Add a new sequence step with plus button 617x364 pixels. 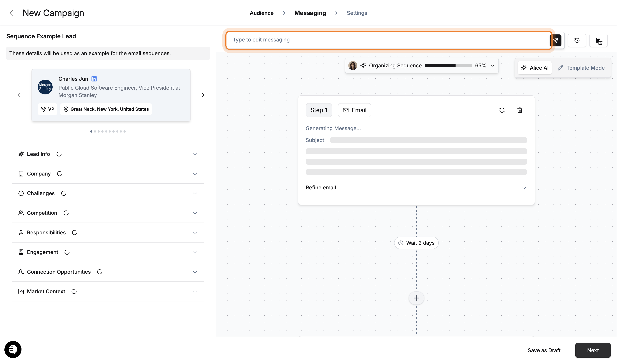pos(416,298)
